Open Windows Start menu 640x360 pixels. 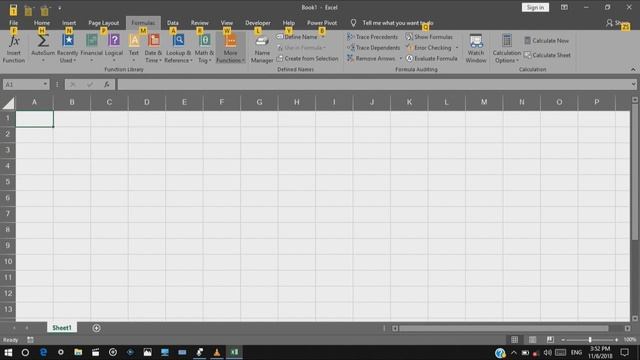pos(8,352)
